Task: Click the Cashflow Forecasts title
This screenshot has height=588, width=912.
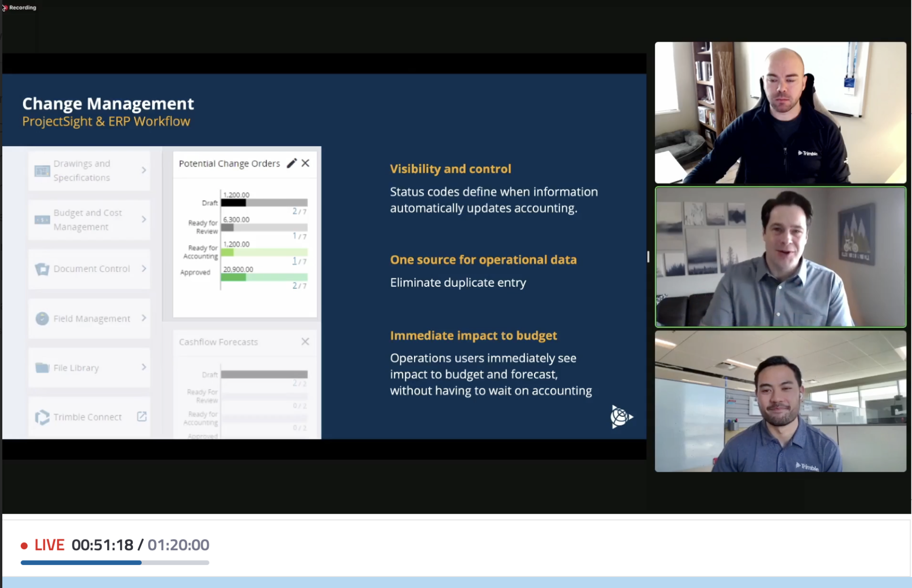Action: [x=218, y=342]
